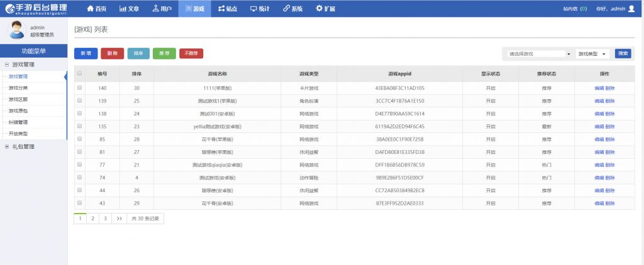Tick the checkbox for row 44

(x=80, y=190)
